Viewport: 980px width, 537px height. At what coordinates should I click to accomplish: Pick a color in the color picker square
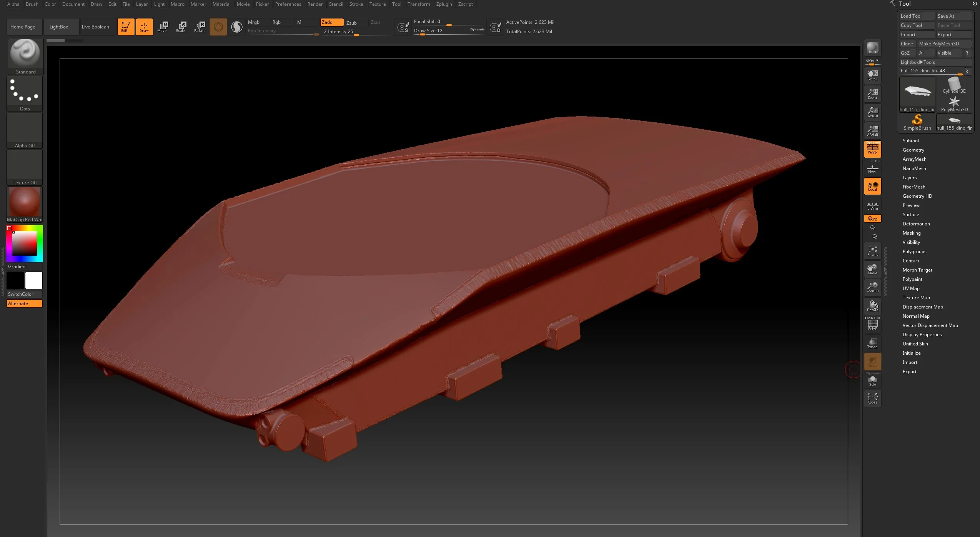click(x=25, y=243)
